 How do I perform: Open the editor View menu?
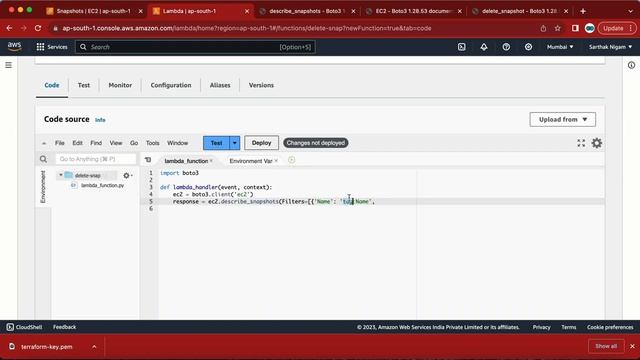point(116,143)
